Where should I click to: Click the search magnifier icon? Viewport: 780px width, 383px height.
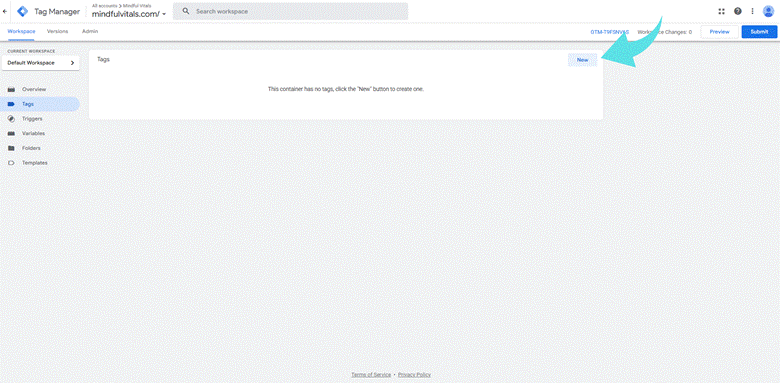[186, 11]
